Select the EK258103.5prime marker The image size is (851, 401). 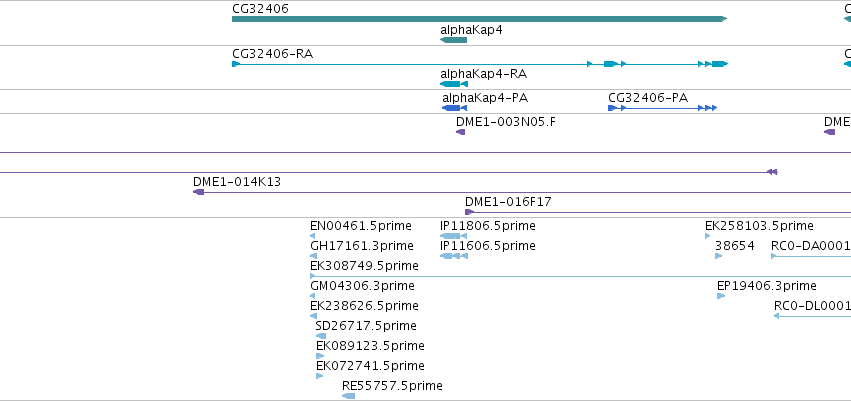click(x=708, y=236)
